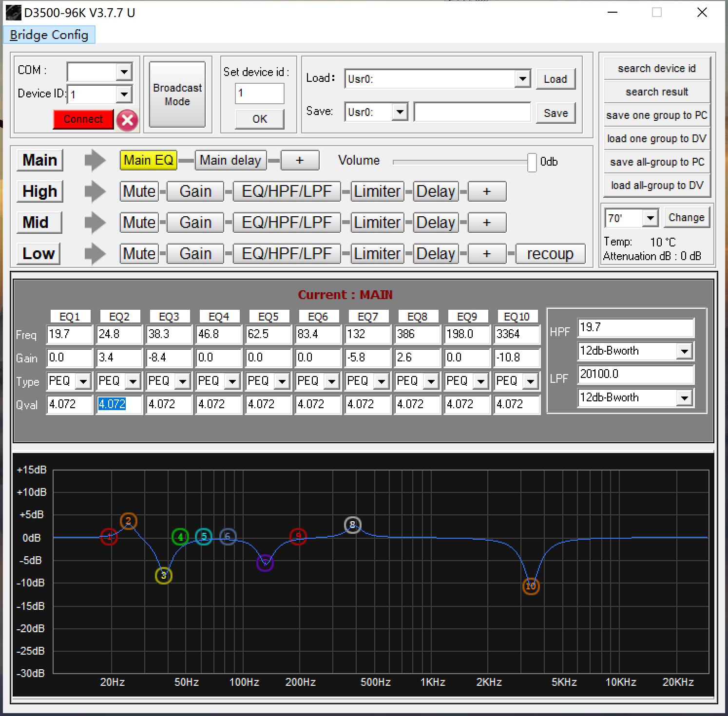Open High channel EQ/HPF/LPF
Viewport: 728px width, 716px height.
point(287,191)
